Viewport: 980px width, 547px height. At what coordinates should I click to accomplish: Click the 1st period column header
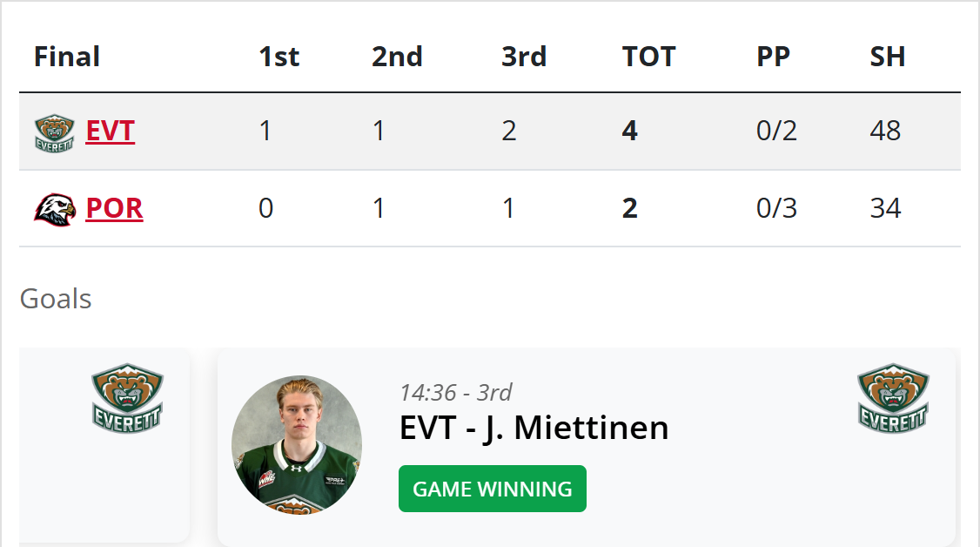(279, 57)
